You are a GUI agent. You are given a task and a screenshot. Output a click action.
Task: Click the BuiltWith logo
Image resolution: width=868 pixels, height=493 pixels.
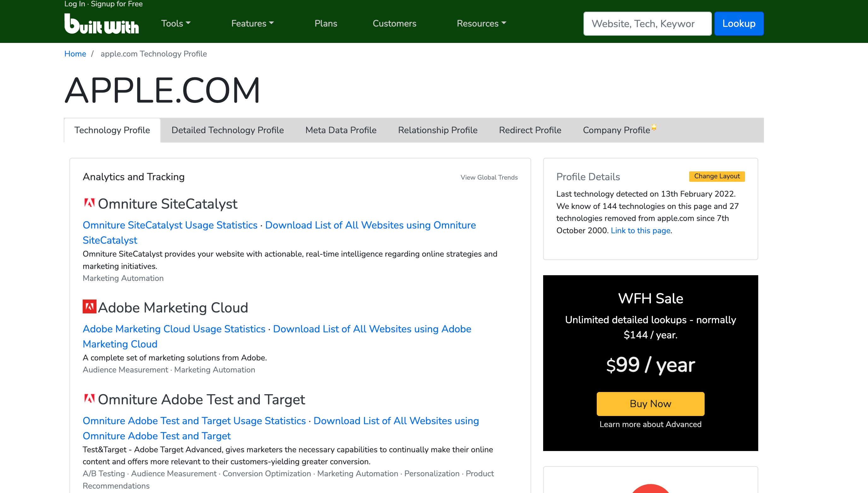pyautogui.click(x=102, y=24)
